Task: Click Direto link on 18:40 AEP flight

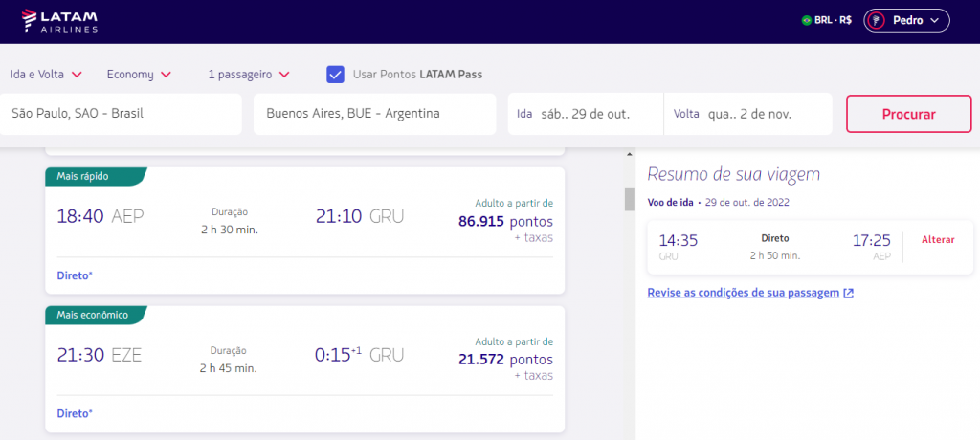Action: tap(75, 275)
